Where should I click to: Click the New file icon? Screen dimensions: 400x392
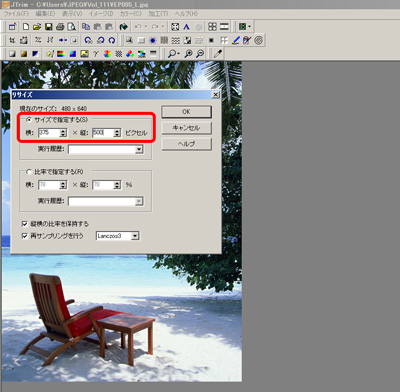[26, 27]
